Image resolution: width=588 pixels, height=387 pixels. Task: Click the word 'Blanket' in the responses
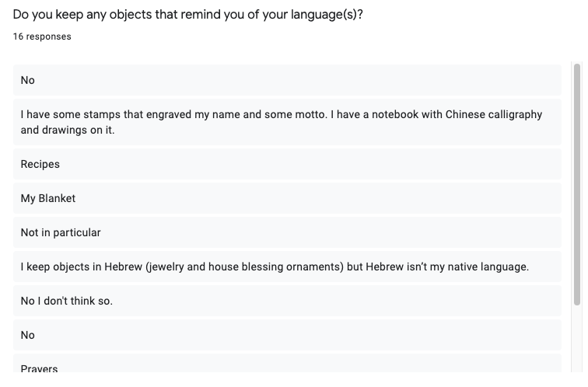tap(57, 198)
